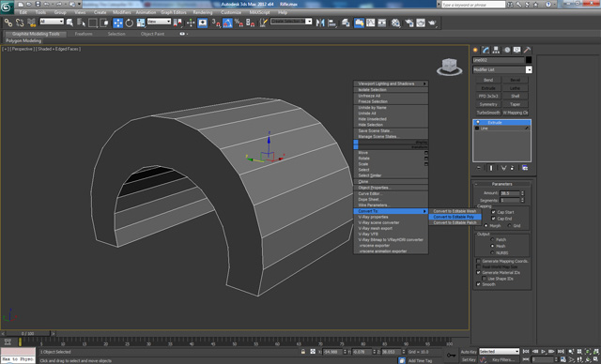Expand Viewport Lighting and Shadows submenu

[391, 83]
